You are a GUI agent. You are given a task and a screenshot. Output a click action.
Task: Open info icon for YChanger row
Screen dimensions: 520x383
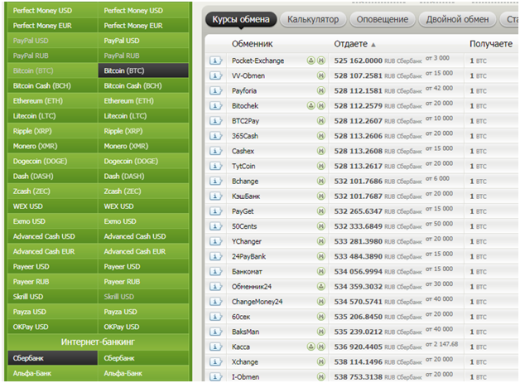pyautogui.click(x=215, y=241)
